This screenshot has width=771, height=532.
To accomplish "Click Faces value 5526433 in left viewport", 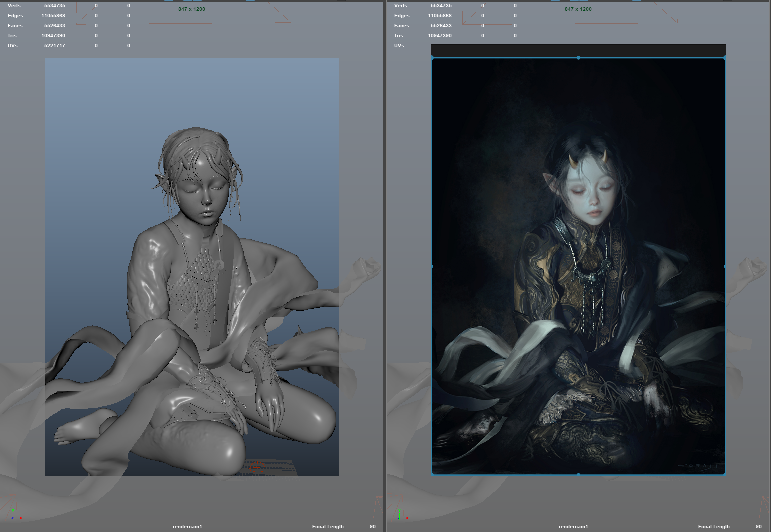I will [x=55, y=26].
